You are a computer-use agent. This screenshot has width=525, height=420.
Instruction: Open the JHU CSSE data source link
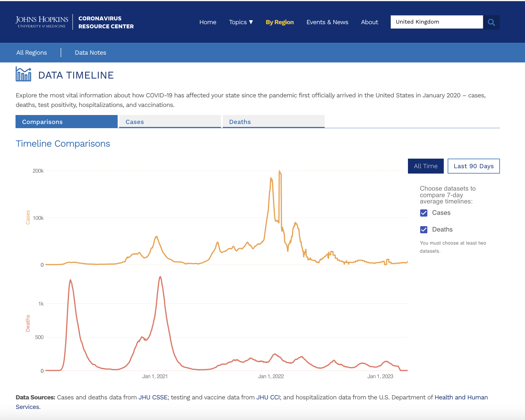coord(153,397)
